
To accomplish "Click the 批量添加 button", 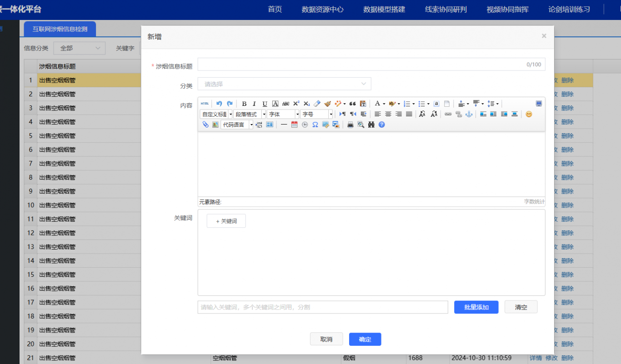I will coord(476,307).
